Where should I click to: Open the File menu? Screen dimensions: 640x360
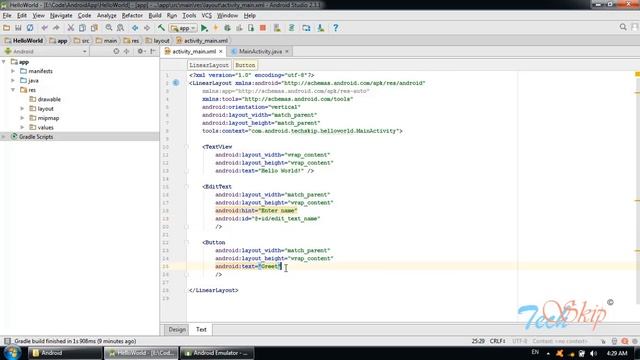(x=7, y=16)
